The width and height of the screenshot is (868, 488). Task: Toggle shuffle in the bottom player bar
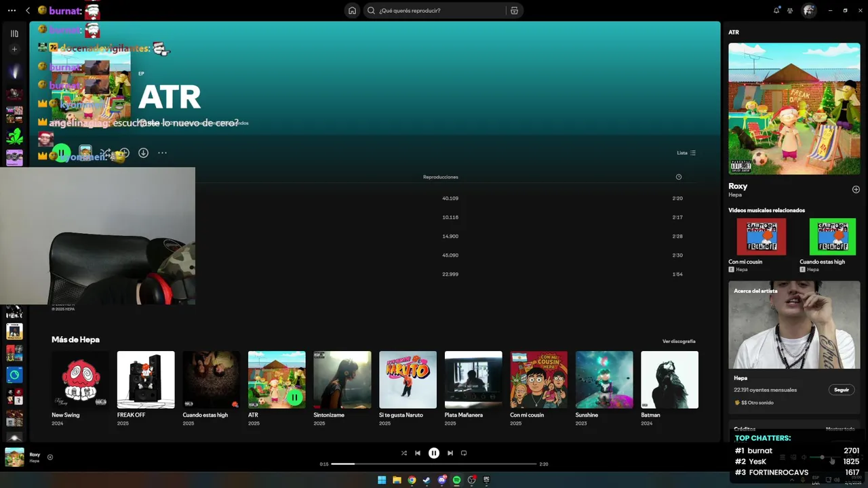coord(404,453)
